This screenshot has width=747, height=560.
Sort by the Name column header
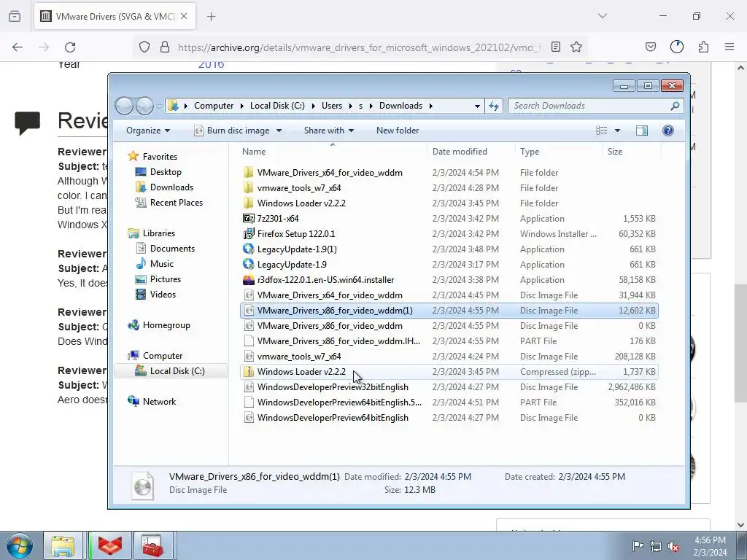(333, 152)
